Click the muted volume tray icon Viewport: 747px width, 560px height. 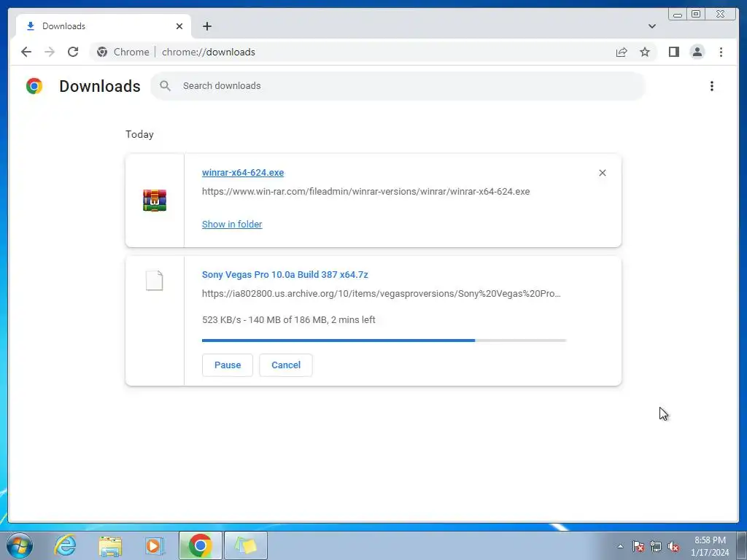pos(673,546)
